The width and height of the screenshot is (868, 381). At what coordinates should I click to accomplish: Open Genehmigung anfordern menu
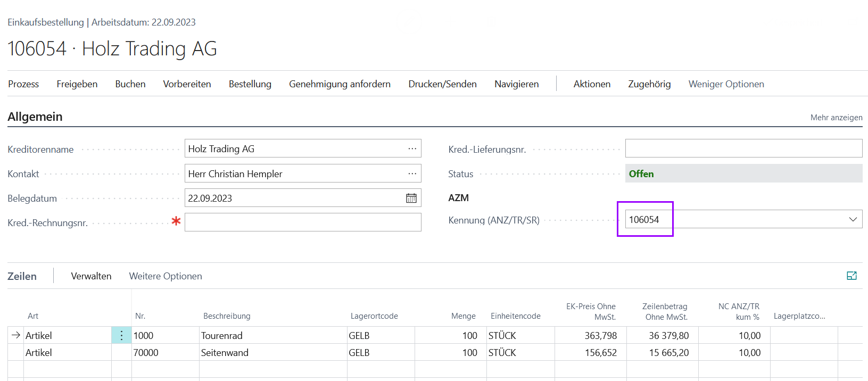pos(340,84)
